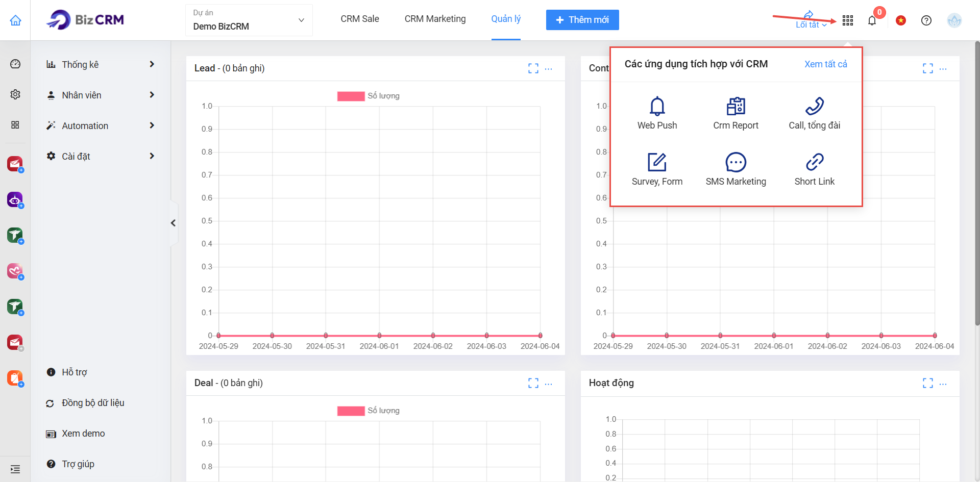This screenshot has width=980, height=482.
Task: Toggle the apps grid icon in the header
Action: 848,20
